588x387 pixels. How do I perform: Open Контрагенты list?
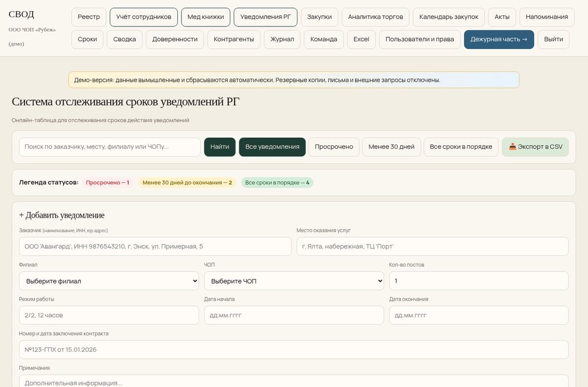234,39
